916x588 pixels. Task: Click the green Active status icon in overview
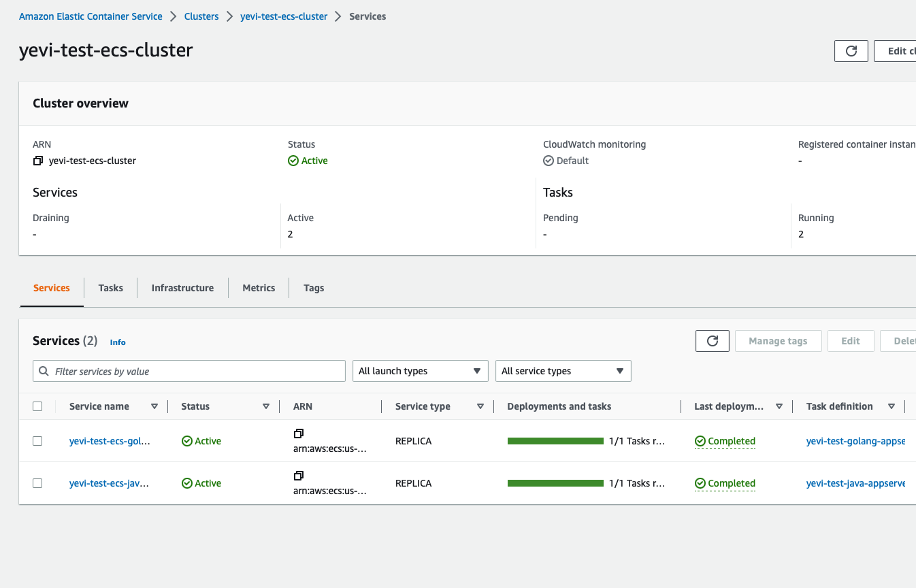coord(293,161)
